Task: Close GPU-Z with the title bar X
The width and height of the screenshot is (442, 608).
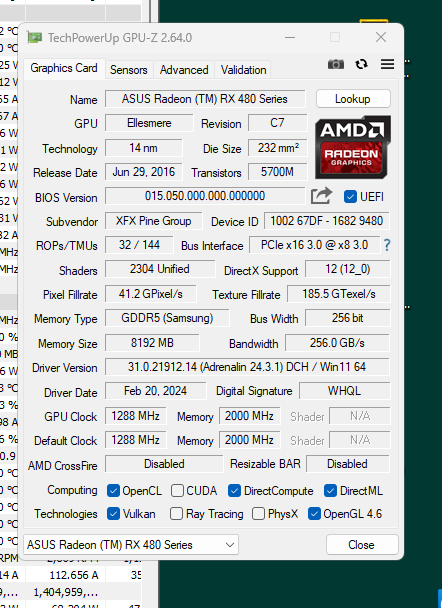Action: point(381,38)
